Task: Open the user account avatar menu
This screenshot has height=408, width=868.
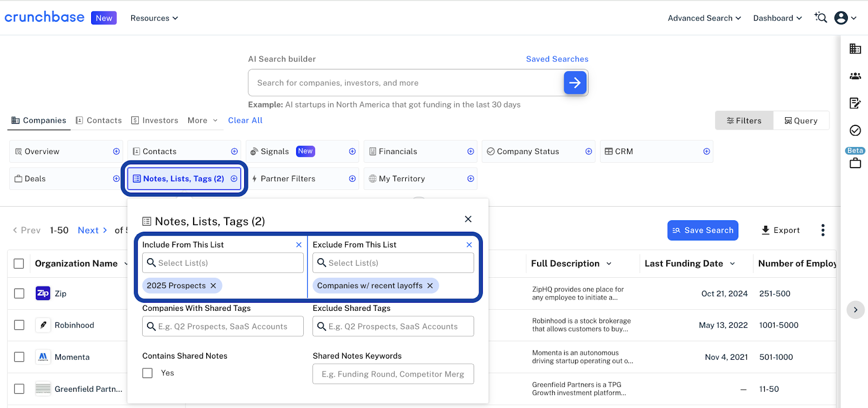Action: 845,18
